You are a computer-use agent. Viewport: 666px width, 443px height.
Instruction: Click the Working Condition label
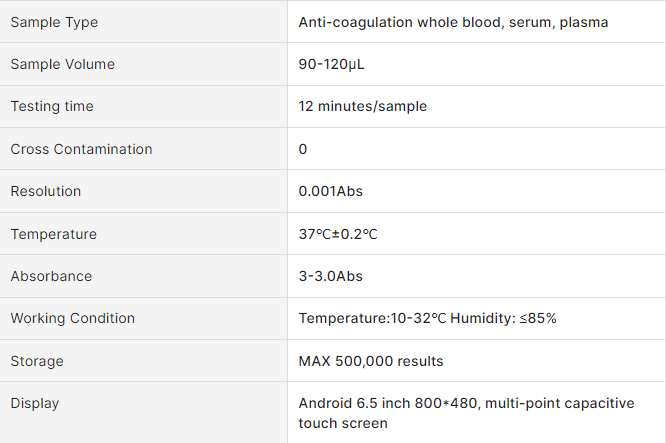[x=72, y=318]
